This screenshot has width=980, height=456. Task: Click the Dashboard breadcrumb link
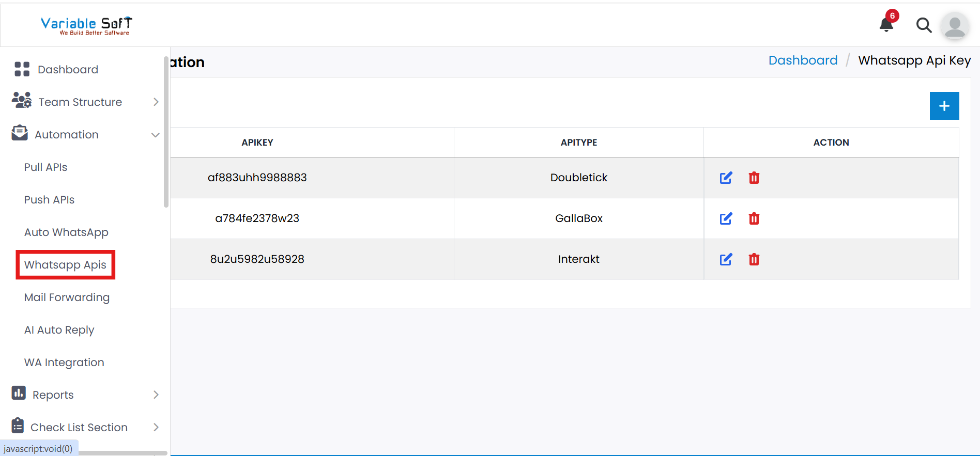coord(803,60)
